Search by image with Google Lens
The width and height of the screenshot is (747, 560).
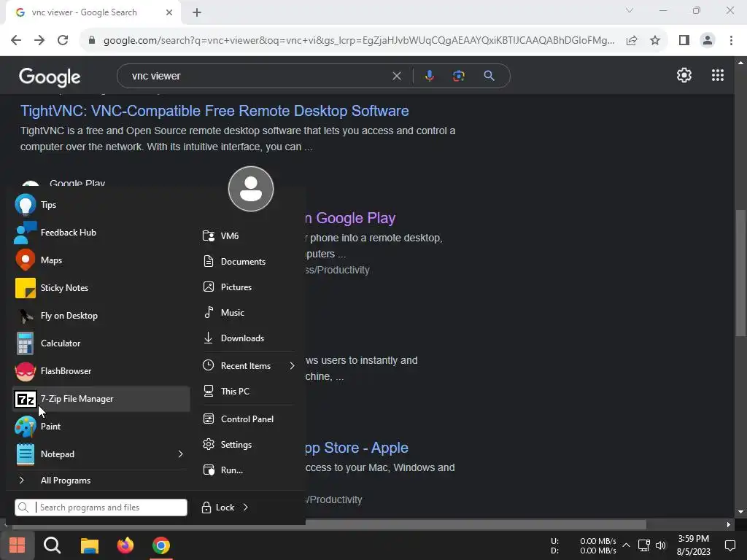[x=459, y=76]
